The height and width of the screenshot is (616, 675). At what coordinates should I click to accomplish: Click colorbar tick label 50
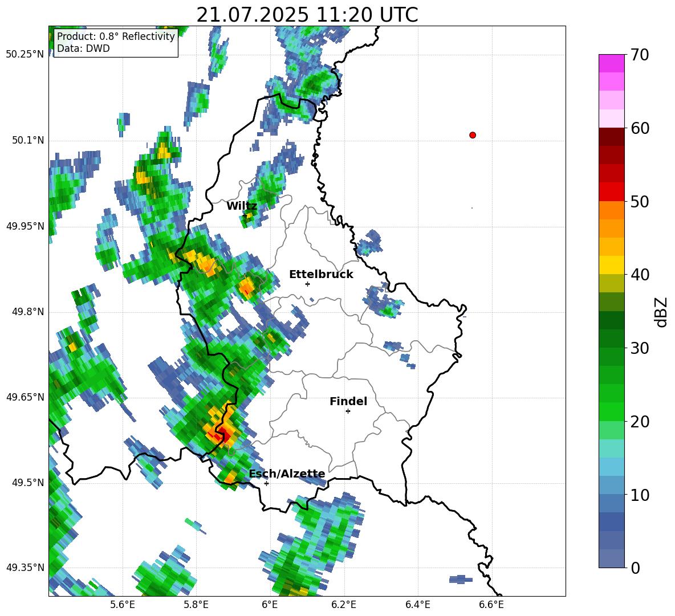pos(640,201)
